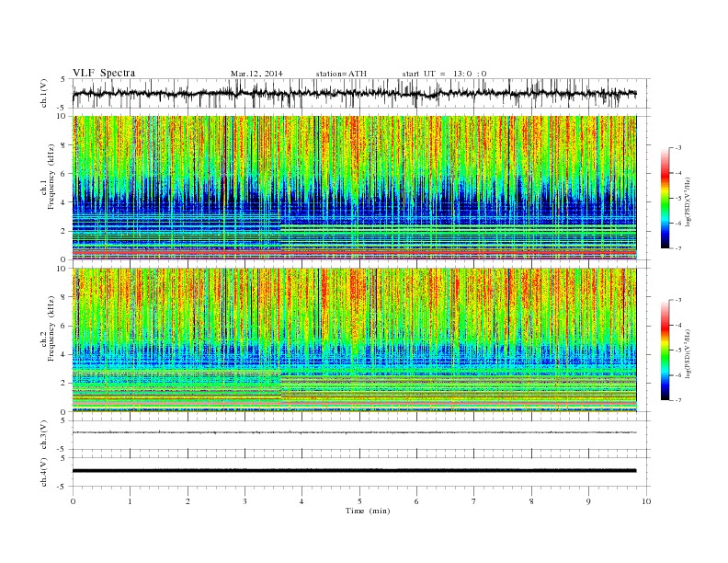Select the "start UT = 13:0 :0" text
Viewport: 728px width, 563px height.
pyautogui.click(x=444, y=74)
